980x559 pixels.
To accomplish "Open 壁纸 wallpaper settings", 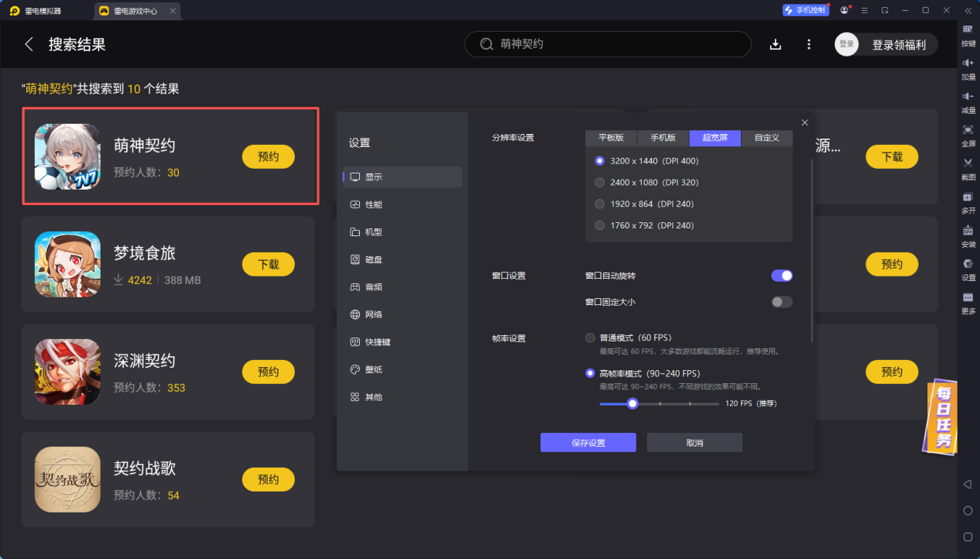I will coord(403,369).
